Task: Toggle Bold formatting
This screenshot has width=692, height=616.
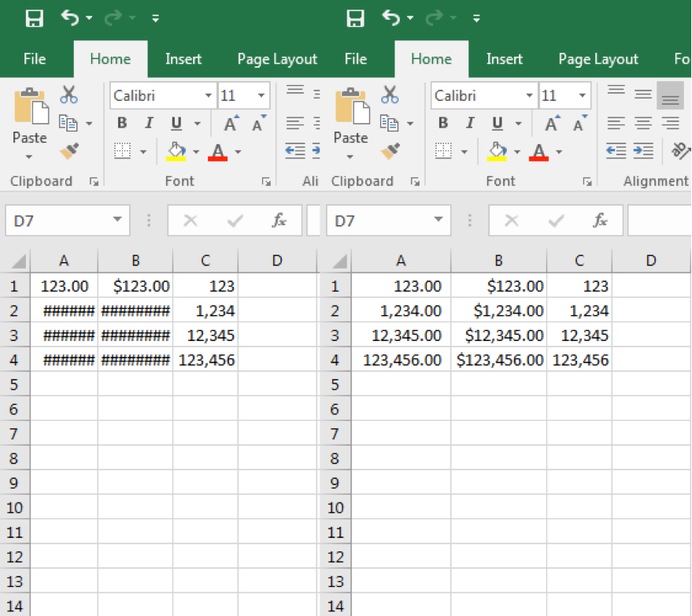Action: point(121,124)
